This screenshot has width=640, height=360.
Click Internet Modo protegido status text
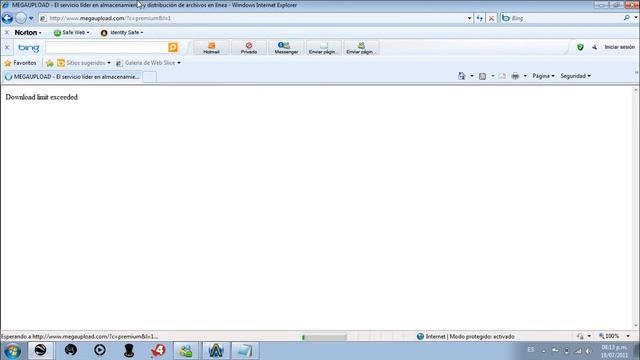470,337
